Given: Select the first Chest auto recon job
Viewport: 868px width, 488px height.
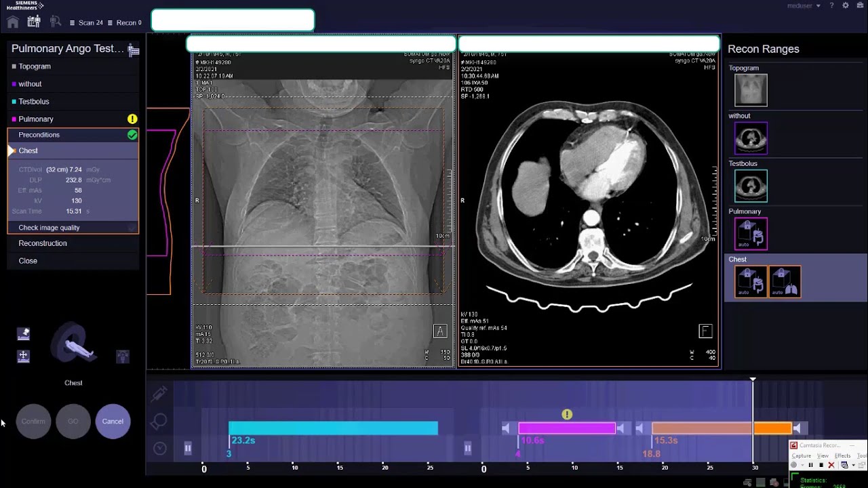Looking at the screenshot, I should 751,282.
